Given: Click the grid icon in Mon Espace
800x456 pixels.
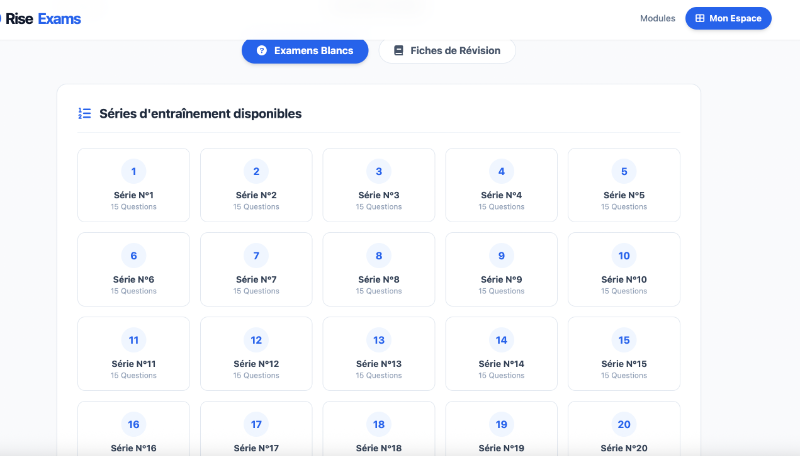Looking at the screenshot, I should [700, 19].
